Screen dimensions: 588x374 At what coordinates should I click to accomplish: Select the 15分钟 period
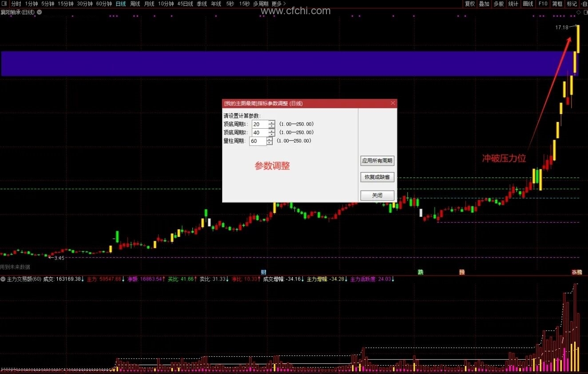(x=66, y=4)
